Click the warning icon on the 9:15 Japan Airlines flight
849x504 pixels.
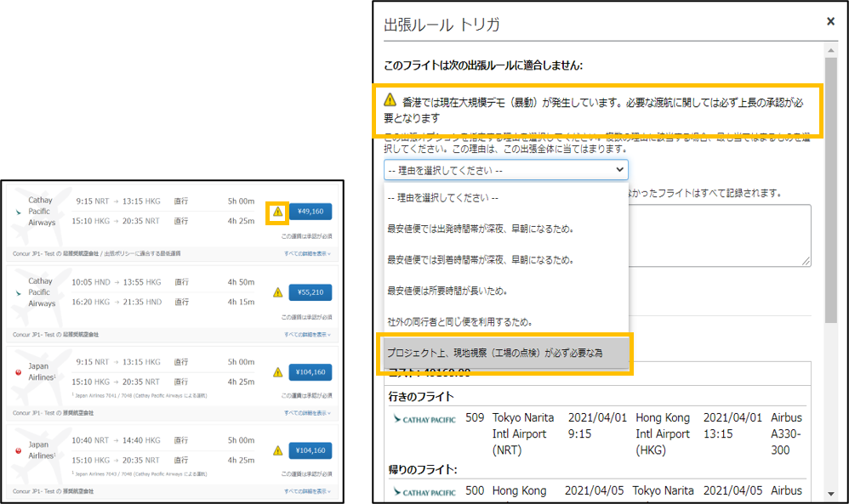(x=278, y=372)
